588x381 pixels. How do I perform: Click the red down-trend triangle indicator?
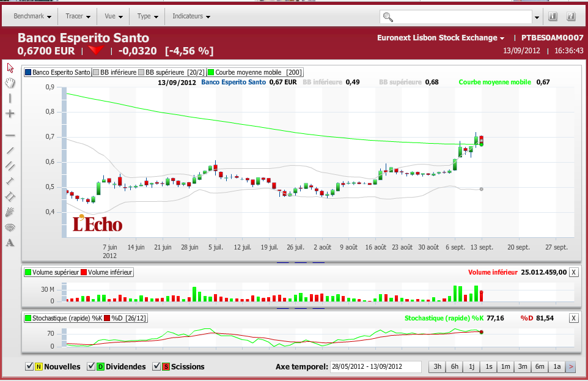96,50
